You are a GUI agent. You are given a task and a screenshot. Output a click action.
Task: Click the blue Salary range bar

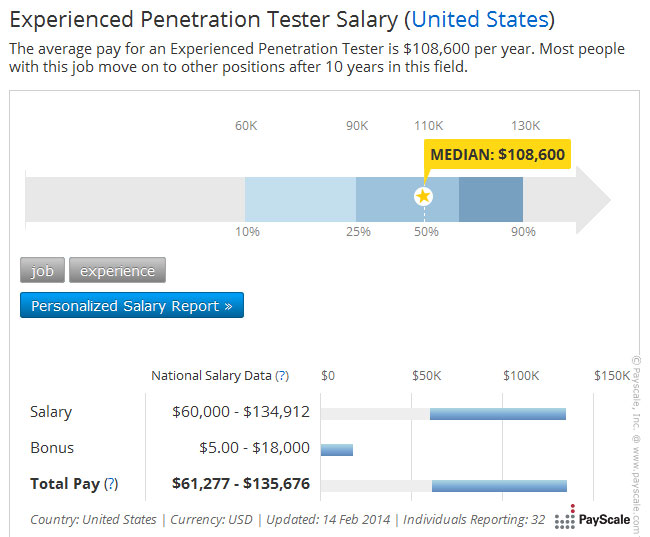497,413
